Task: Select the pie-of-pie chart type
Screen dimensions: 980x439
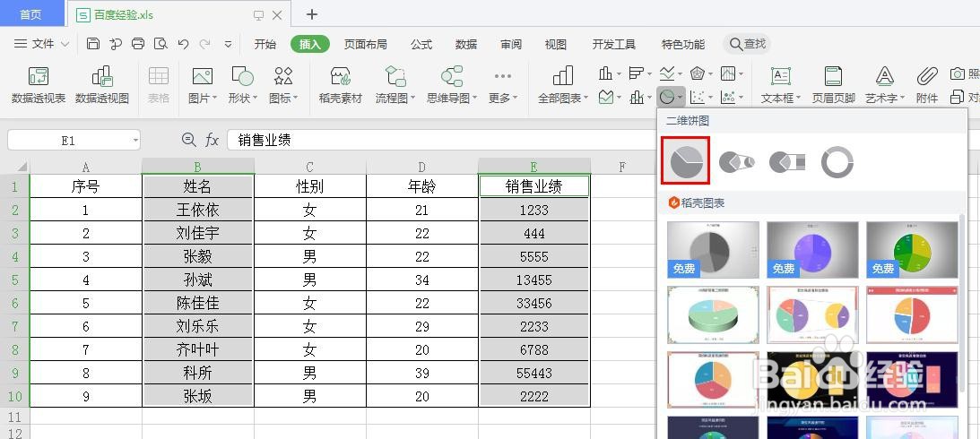Action: 737,162
